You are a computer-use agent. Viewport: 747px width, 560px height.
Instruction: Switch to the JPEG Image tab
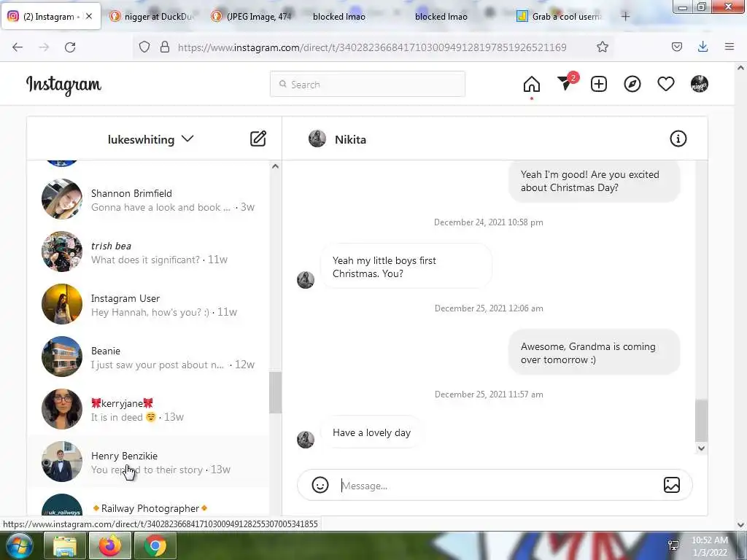(252, 16)
